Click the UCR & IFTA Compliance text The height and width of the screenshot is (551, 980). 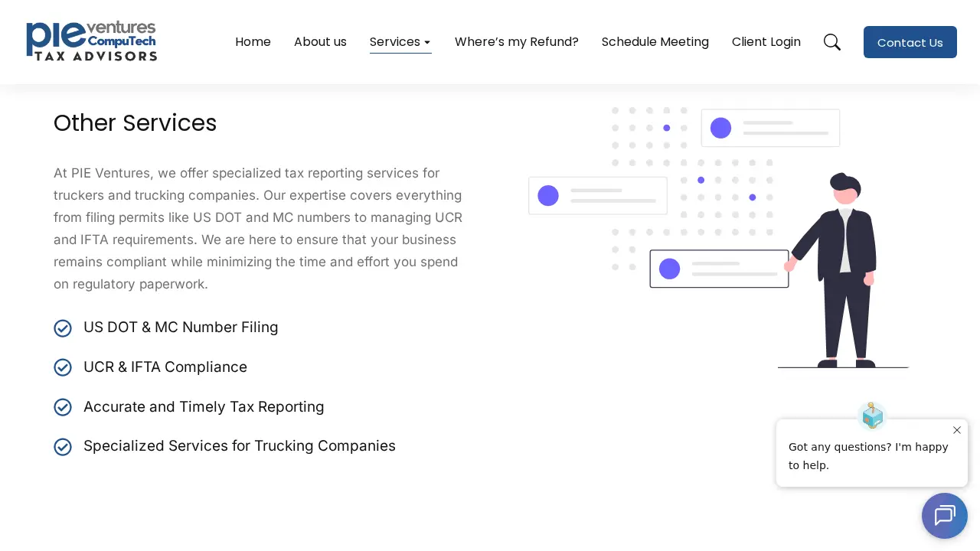coord(165,367)
